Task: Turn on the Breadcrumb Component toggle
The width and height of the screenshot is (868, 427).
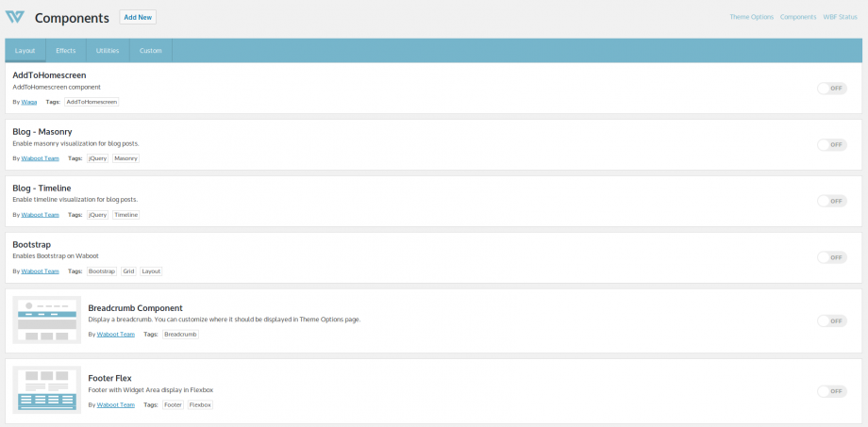Action: tap(832, 320)
